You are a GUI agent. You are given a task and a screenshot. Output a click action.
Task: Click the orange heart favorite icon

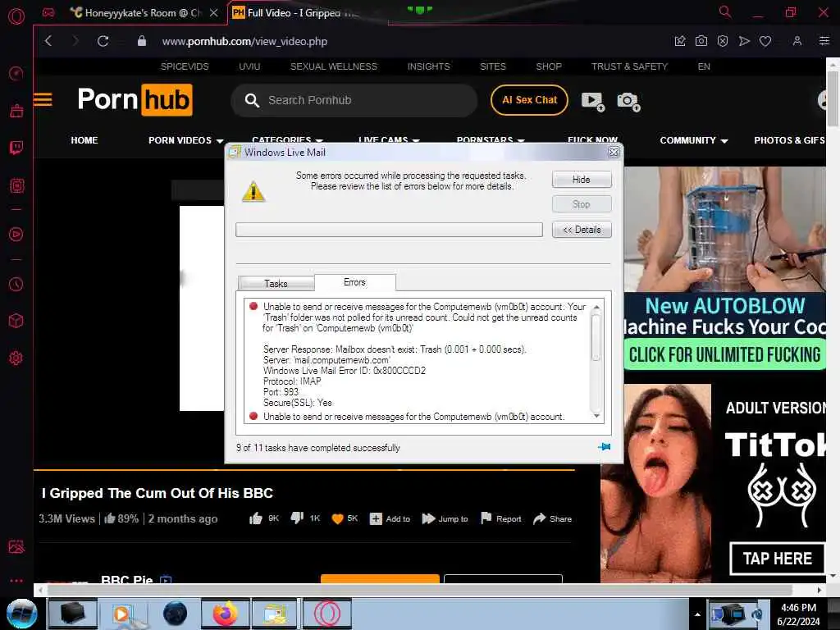pos(337,518)
